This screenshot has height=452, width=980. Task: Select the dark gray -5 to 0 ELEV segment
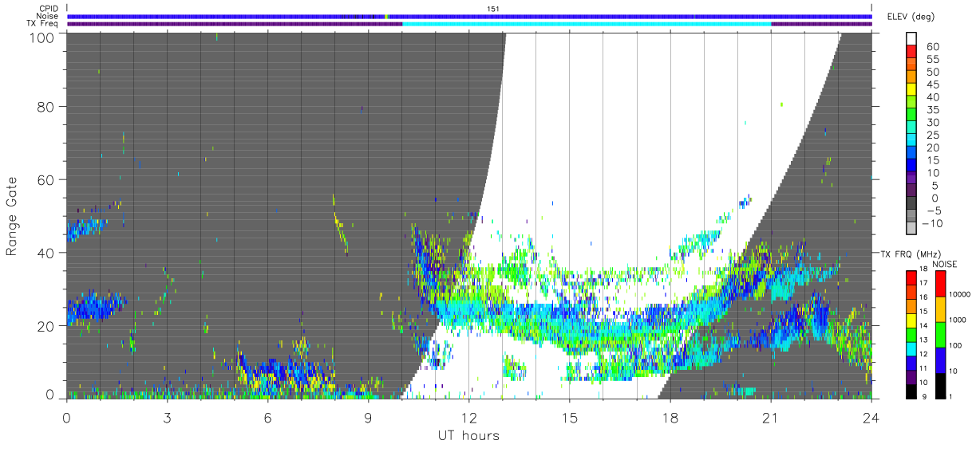(x=911, y=204)
